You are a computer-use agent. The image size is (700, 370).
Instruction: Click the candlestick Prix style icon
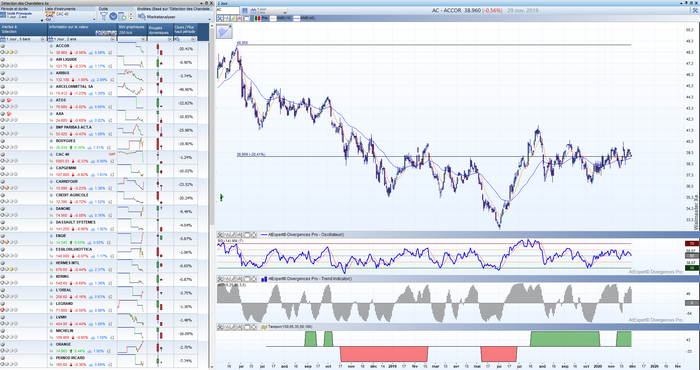258,18
